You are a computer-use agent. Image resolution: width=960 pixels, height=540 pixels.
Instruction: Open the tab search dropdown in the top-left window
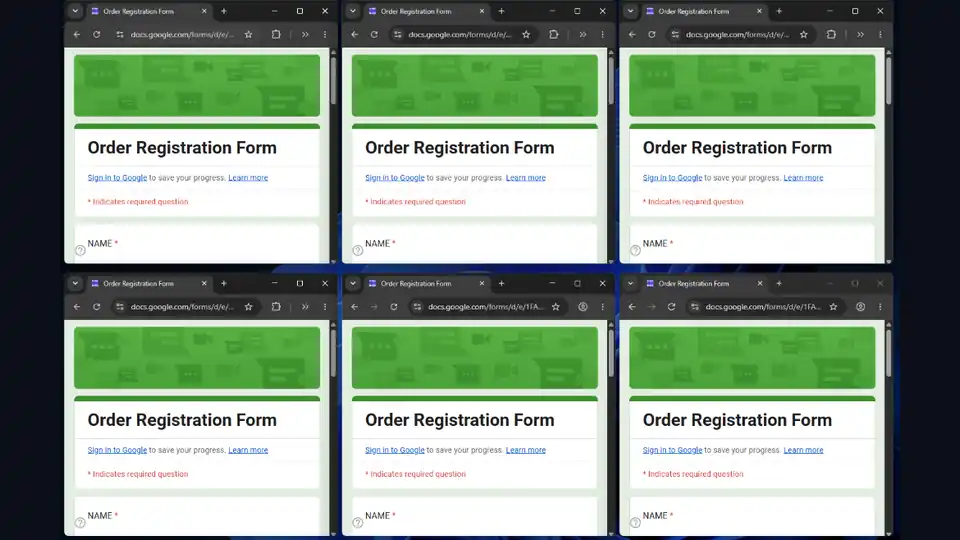click(x=75, y=11)
